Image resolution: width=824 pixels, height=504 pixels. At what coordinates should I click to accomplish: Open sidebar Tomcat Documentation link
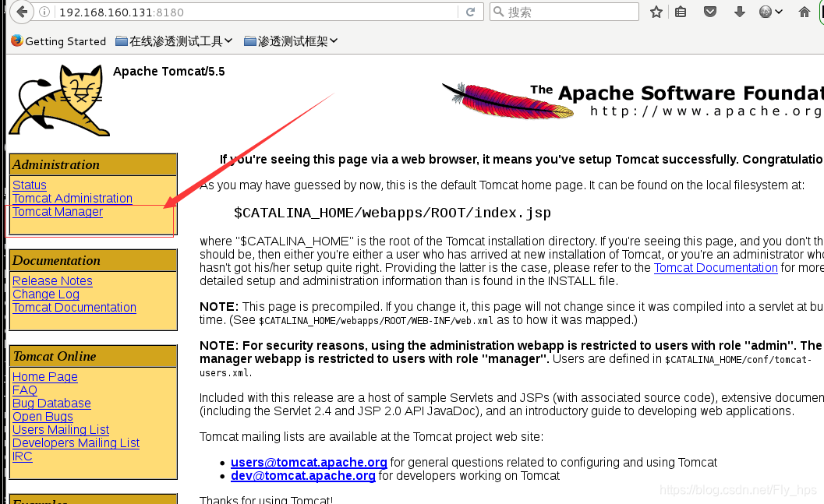74,307
